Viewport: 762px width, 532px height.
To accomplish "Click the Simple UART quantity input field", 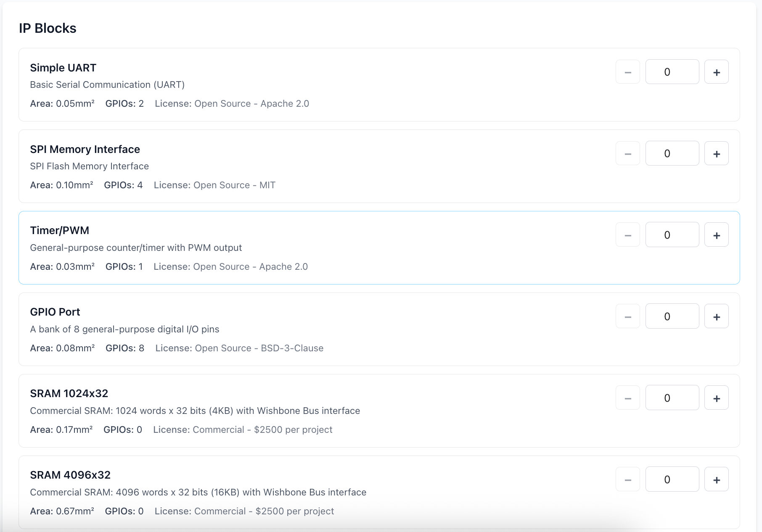I will [672, 72].
